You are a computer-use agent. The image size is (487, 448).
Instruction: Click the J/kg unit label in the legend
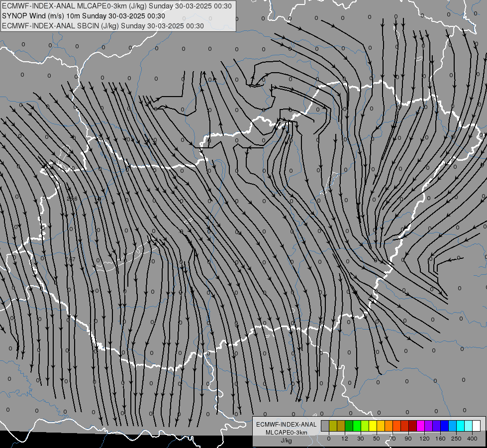(287, 440)
